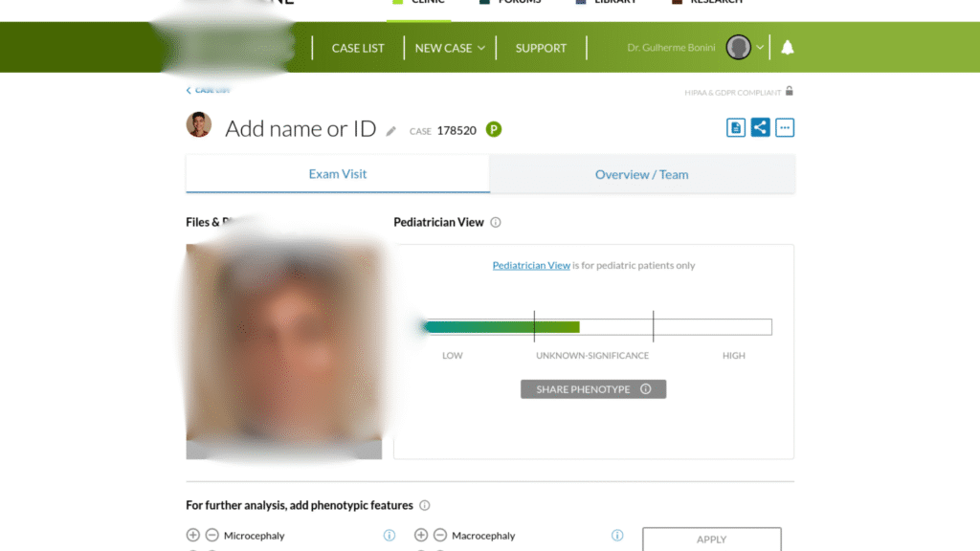Mark Microcephaly as present with plus
Viewport: 980px width, 551px height.
click(193, 536)
